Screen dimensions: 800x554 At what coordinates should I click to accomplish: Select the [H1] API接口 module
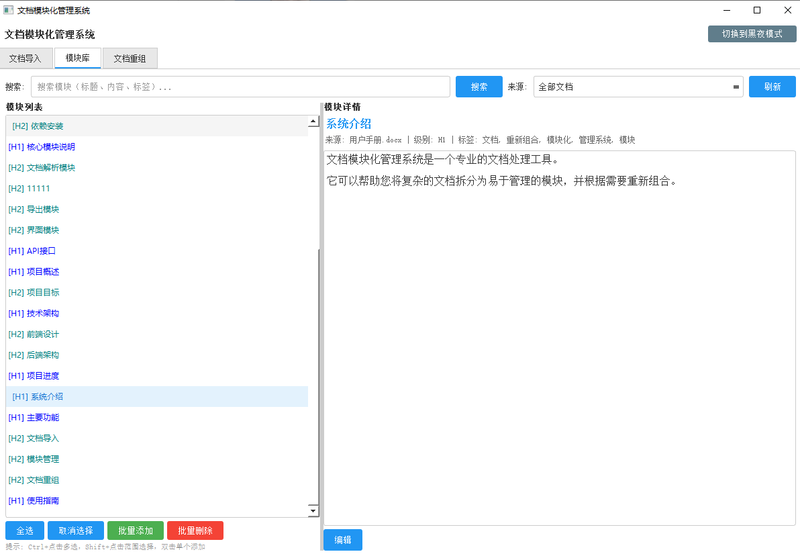click(x=32, y=251)
